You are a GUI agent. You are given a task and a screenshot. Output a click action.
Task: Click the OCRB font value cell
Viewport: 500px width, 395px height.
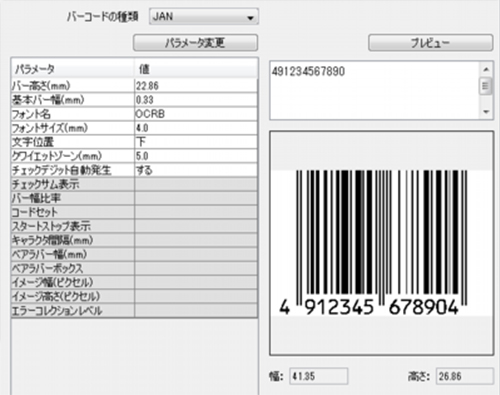[196, 114]
